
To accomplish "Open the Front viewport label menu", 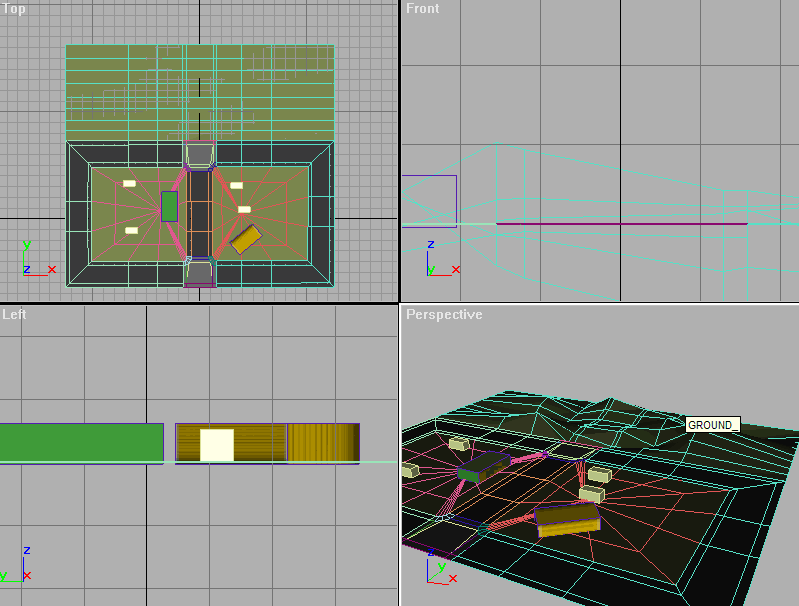I will point(422,9).
